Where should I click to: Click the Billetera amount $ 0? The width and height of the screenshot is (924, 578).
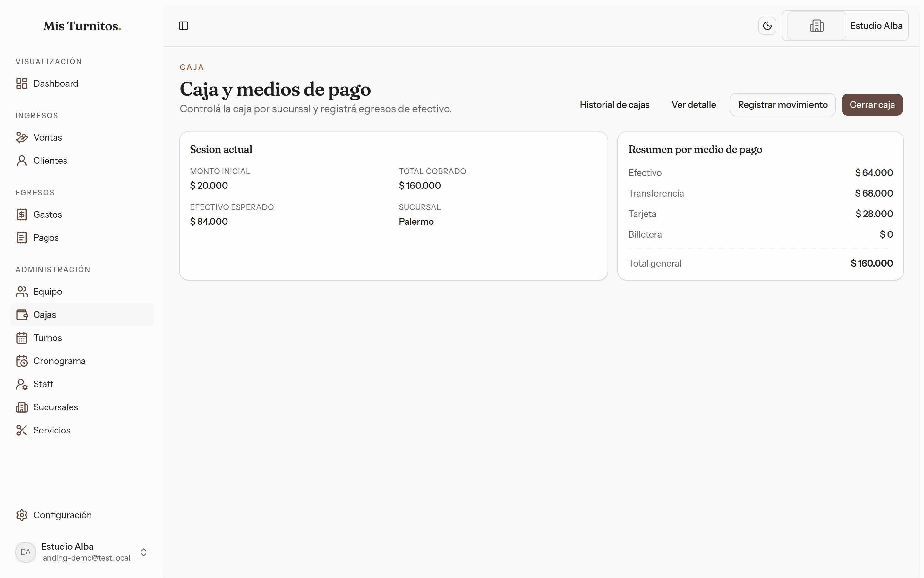pyautogui.click(x=886, y=234)
